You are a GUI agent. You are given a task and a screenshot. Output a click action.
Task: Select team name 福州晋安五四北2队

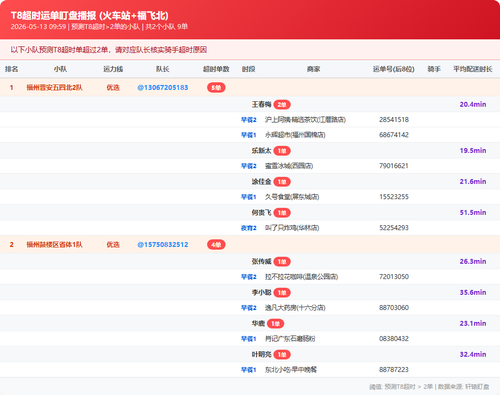[x=54, y=88]
